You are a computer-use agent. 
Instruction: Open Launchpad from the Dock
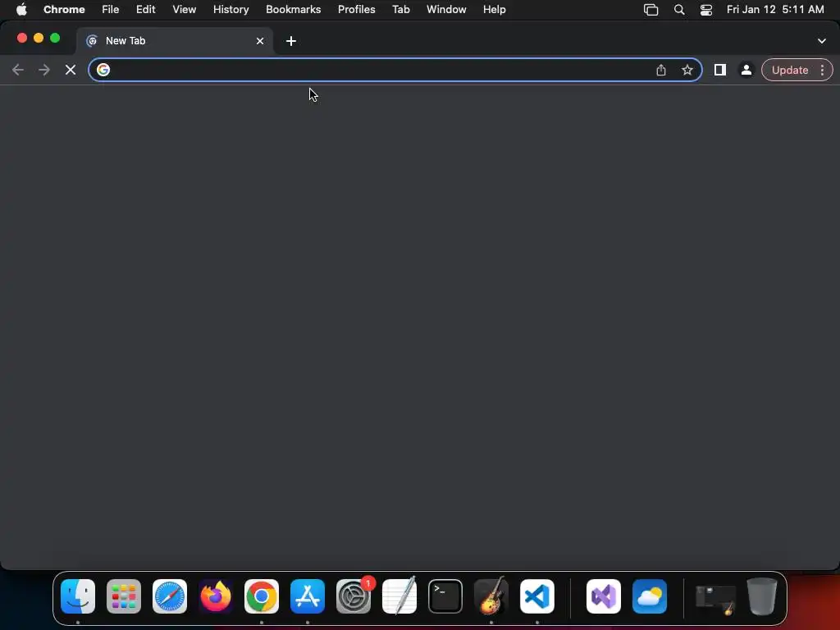124,596
